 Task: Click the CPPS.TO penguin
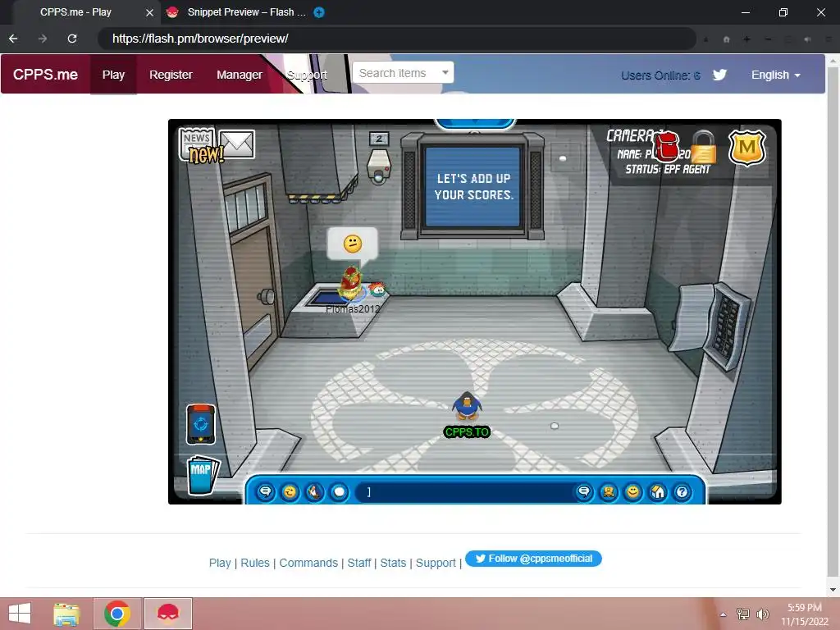click(x=467, y=406)
